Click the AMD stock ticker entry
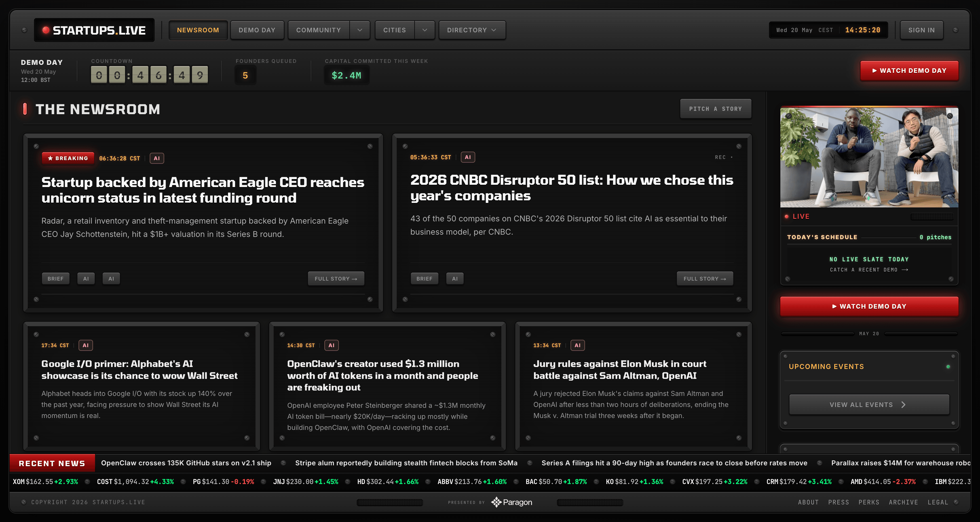 [883, 482]
